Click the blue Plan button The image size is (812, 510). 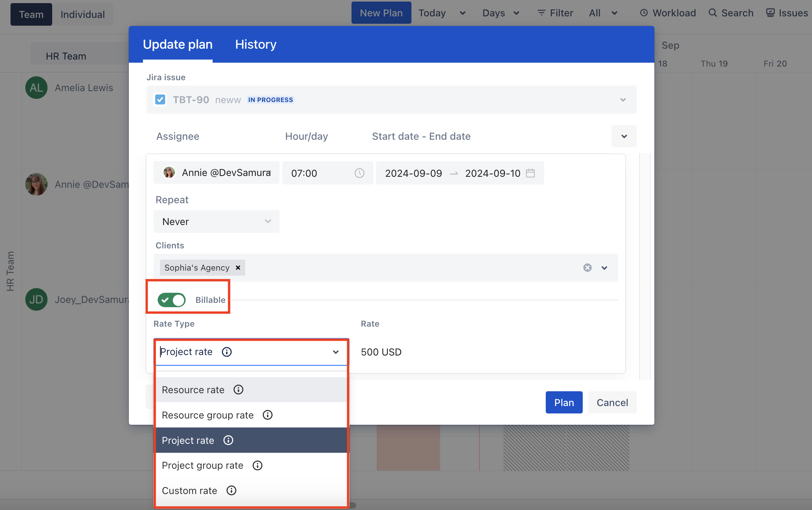(564, 403)
